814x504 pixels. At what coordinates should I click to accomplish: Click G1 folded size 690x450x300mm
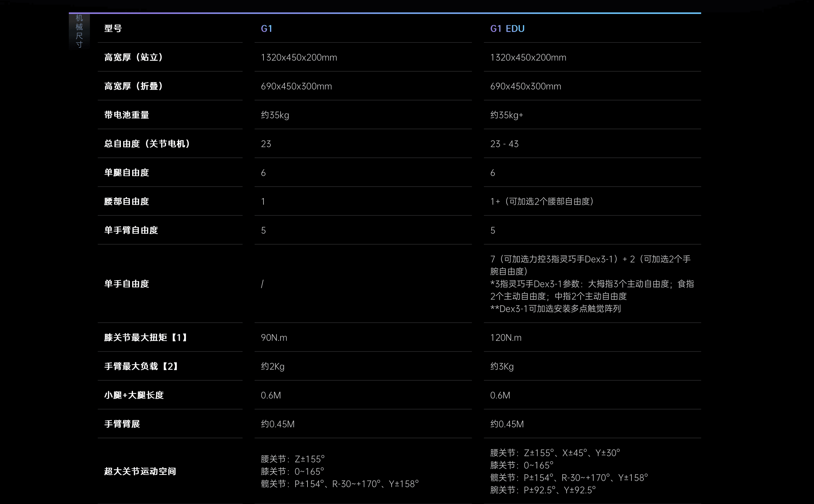pos(296,86)
